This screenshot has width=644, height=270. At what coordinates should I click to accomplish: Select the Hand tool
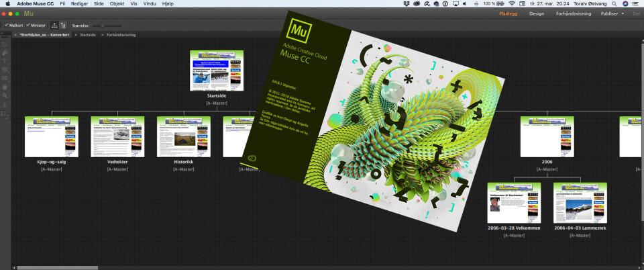pos(5,87)
